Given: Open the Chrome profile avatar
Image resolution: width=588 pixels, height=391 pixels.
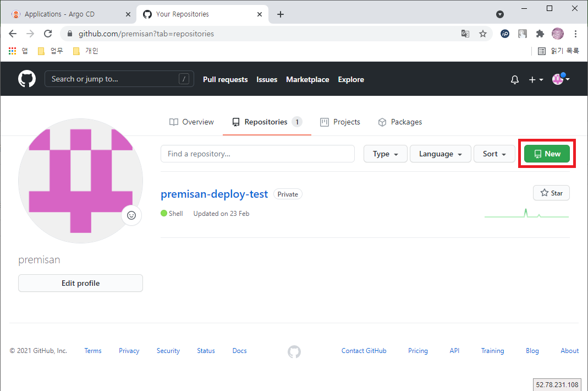Looking at the screenshot, I should (x=558, y=34).
